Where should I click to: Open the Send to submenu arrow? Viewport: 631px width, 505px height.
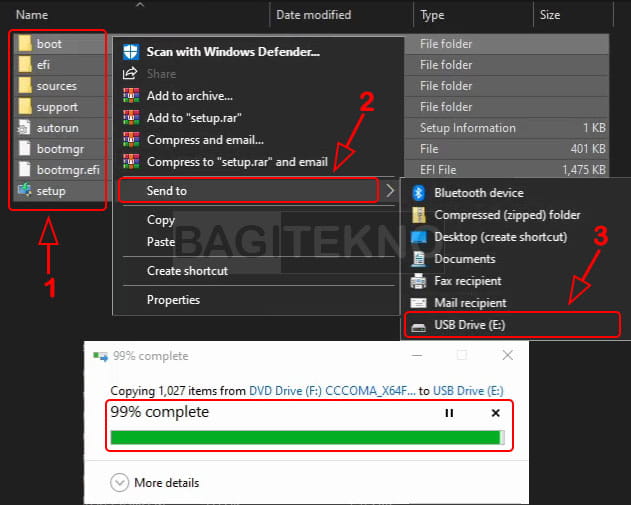[x=390, y=191]
